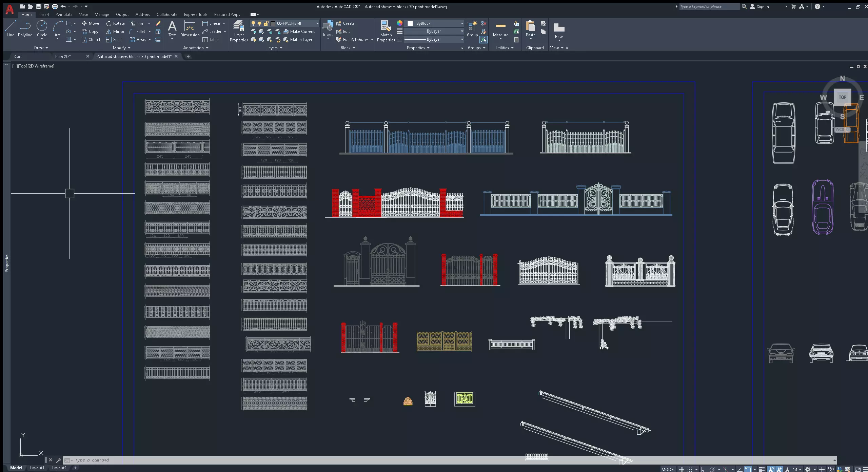Insert a Table
The width and height of the screenshot is (868, 472).
coord(211,40)
